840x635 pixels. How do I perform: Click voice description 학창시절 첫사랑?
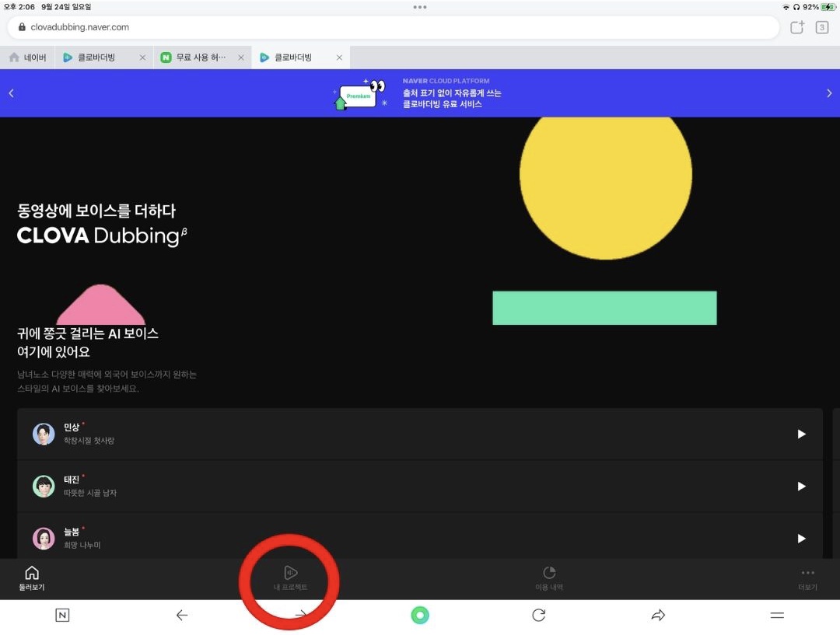click(89, 440)
